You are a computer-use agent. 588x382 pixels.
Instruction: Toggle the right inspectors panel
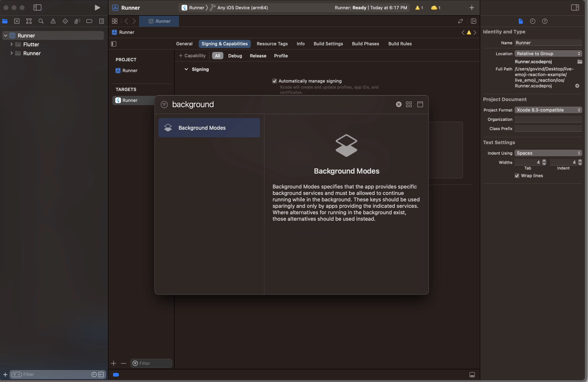point(575,8)
